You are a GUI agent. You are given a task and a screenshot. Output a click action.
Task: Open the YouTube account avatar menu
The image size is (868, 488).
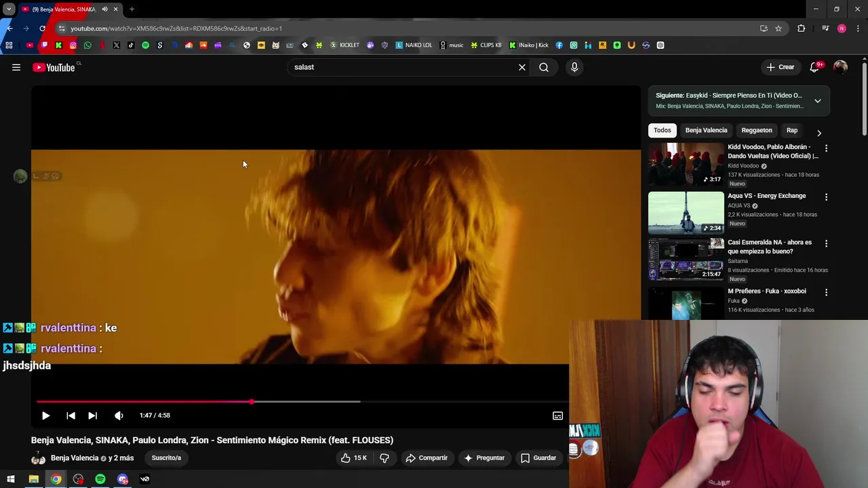pyautogui.click(x=840, y=67)
